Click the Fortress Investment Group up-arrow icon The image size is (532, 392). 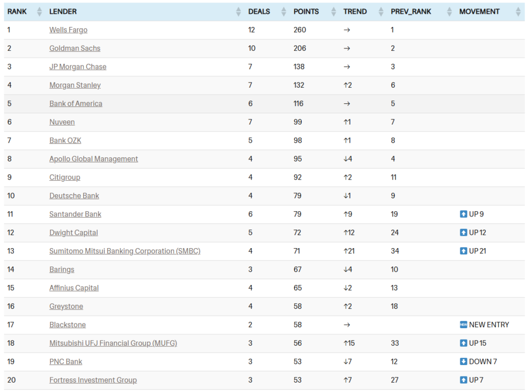[x=463, y=380]
